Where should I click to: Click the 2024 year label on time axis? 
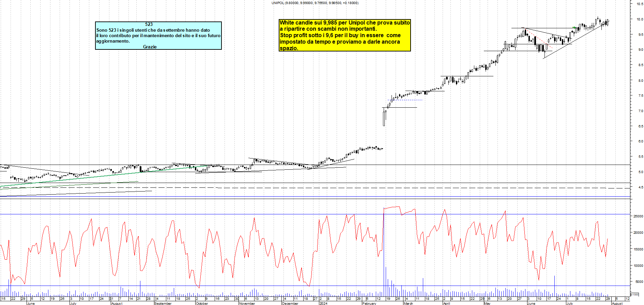323,303
